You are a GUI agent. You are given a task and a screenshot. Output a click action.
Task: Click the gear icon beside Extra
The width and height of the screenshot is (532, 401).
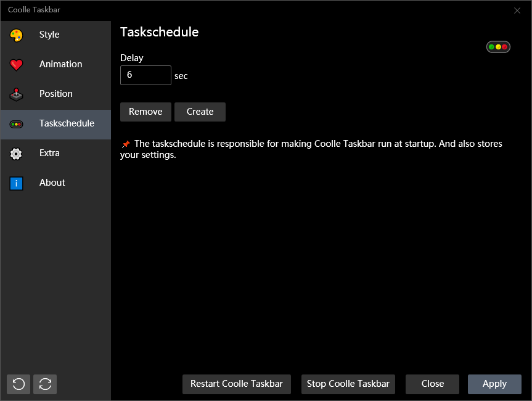coord(16,154)
